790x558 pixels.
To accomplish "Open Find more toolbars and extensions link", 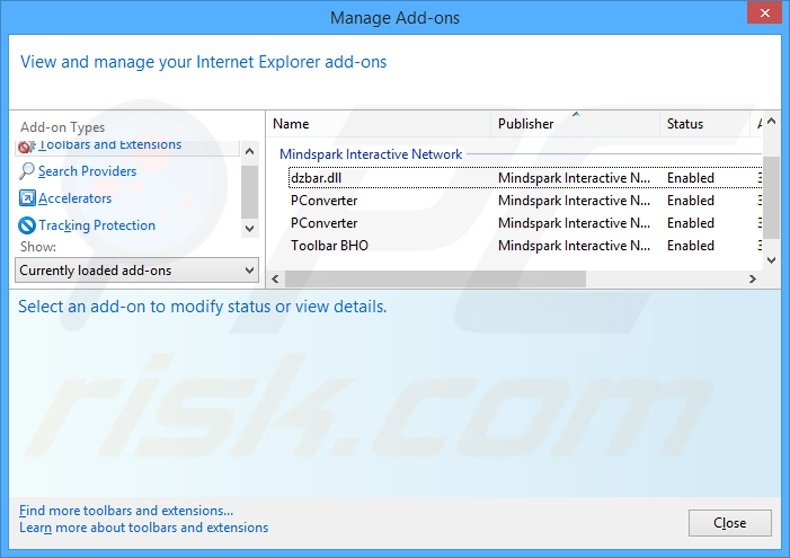I will (x=126, y=511).
